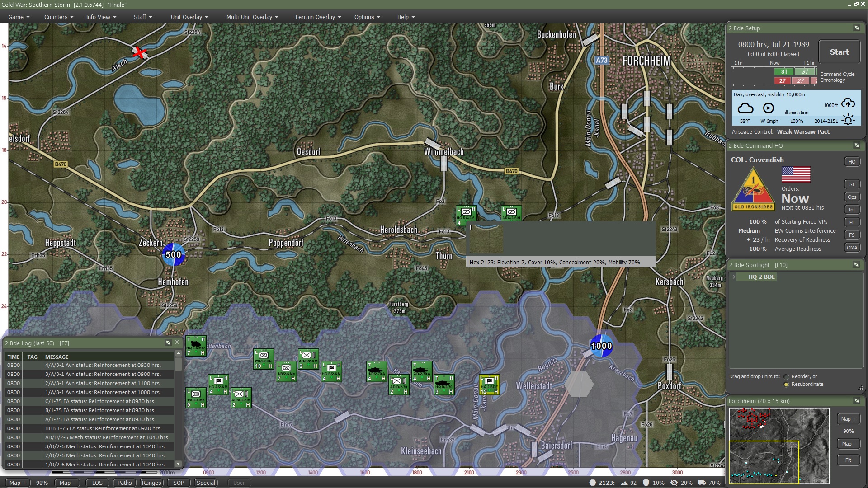Click the United States flag icon
The height and width of the screenshot is (488, 868).
point(796,174)
